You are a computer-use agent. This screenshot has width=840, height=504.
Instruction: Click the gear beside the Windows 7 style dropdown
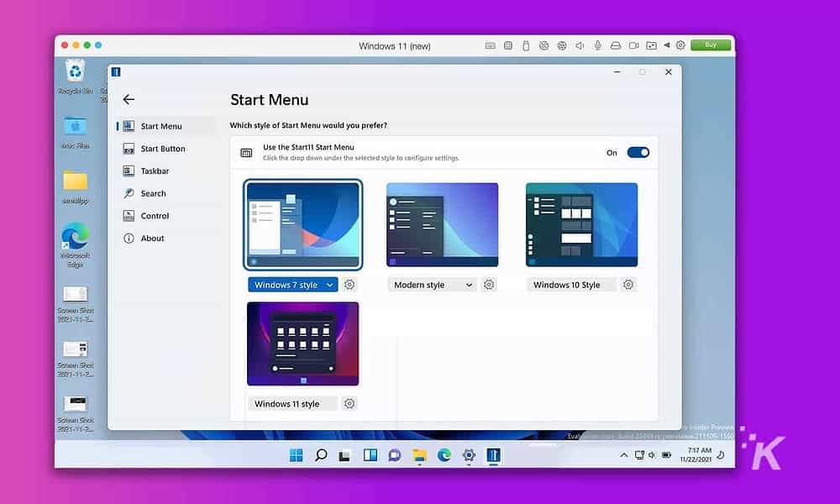point(349,285)
